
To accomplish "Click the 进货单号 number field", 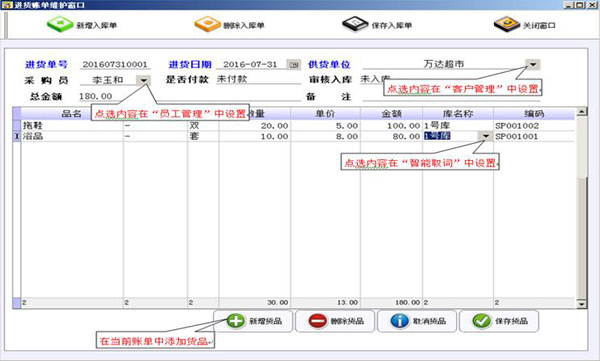I will pos(115,64).
